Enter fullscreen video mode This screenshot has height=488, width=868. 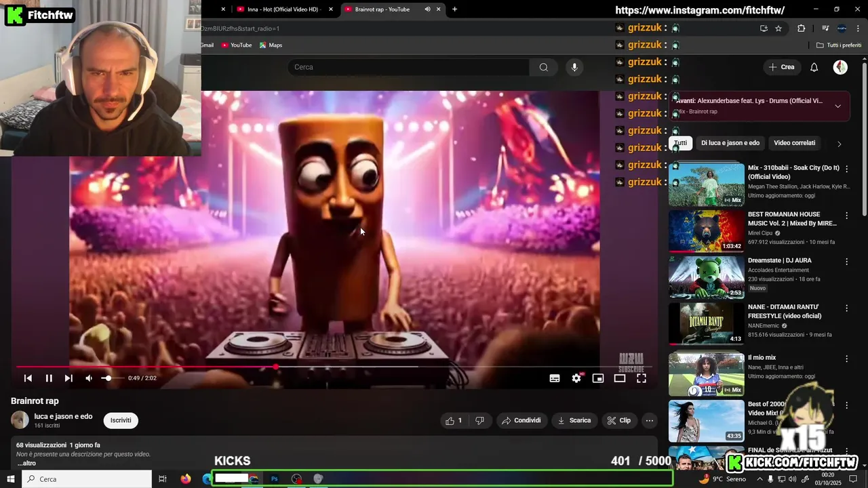tap(642, 378)
